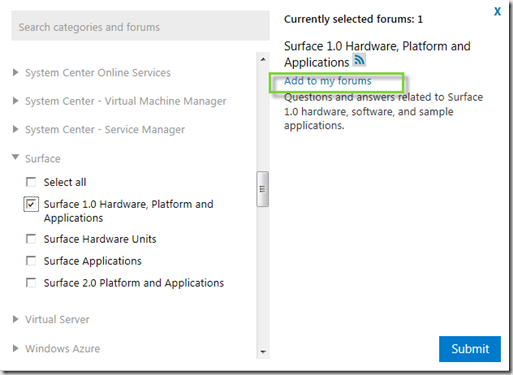Click the Surface Hardware Units label text

point(100,239)
